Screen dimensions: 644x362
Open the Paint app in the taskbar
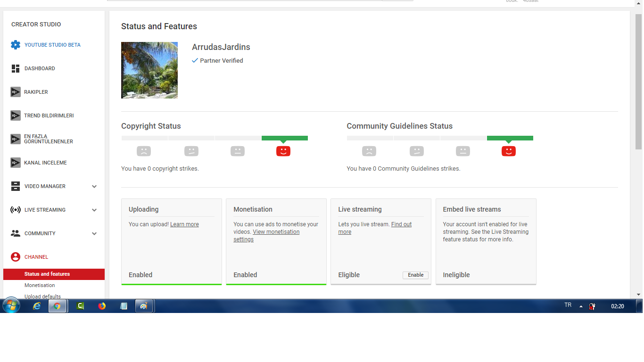tap(144, 306)
